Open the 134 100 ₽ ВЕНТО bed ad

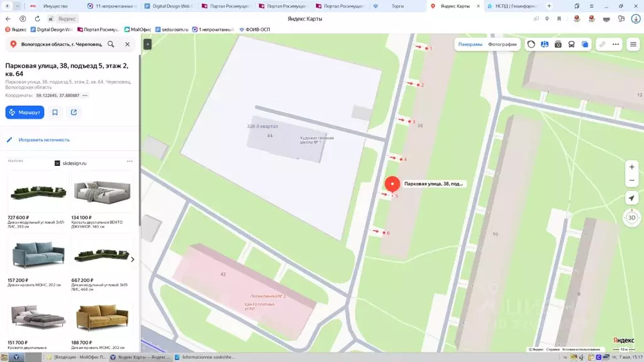click(x=102, y=200)
